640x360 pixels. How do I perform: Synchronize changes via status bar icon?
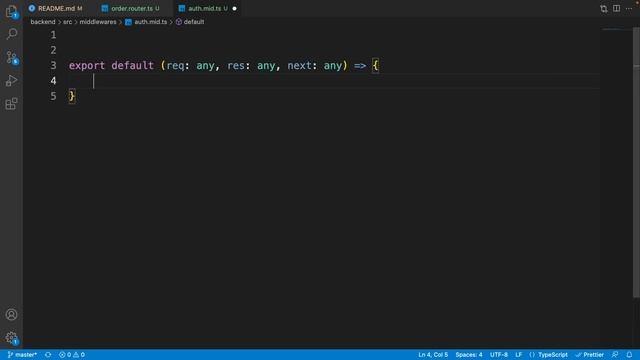click(x=48, y=355)
